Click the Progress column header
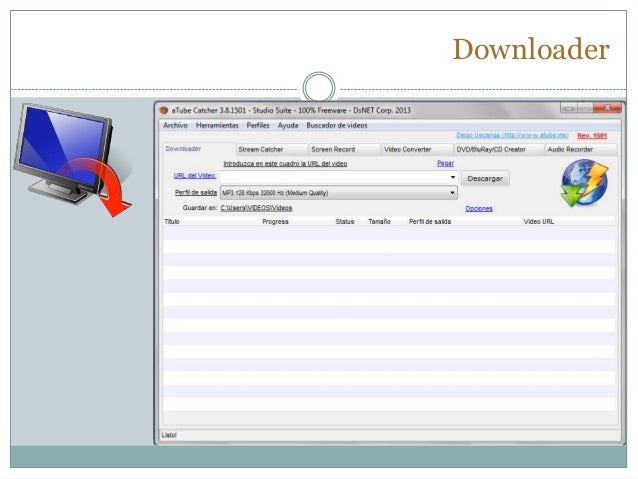The width and height of the screenshot is (638, 479). 275,221
